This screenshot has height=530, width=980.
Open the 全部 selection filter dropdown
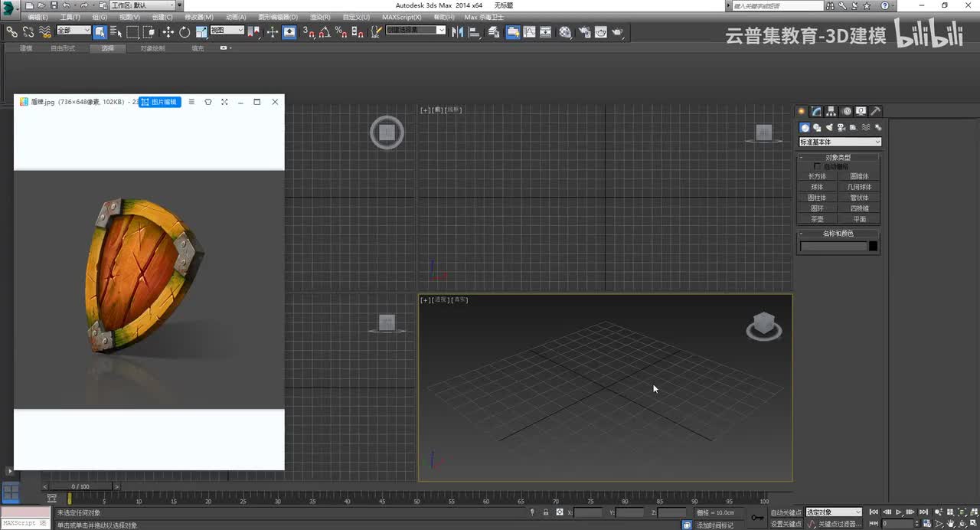click(73, 31)
